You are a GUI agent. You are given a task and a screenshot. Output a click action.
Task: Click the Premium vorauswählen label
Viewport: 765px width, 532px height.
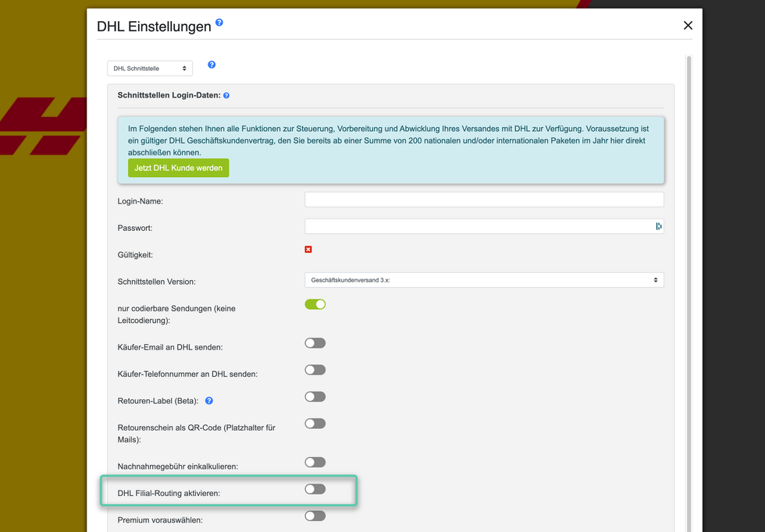(x=160, y=520)
